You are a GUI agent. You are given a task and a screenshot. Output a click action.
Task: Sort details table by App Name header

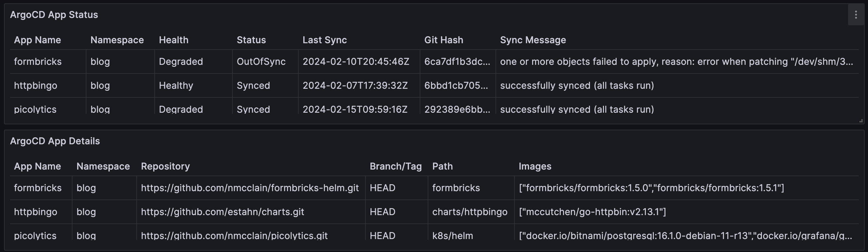coord(37,167)
